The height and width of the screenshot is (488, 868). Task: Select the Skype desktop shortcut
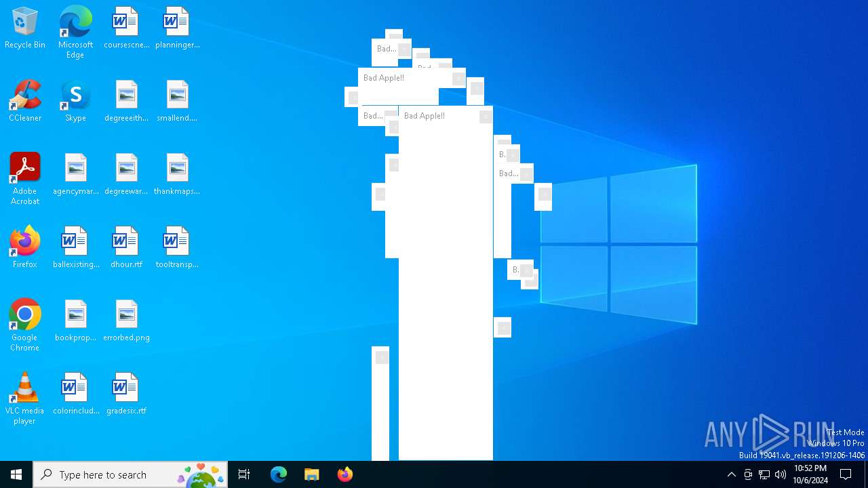pyautogui.click(x=75, y=102)
